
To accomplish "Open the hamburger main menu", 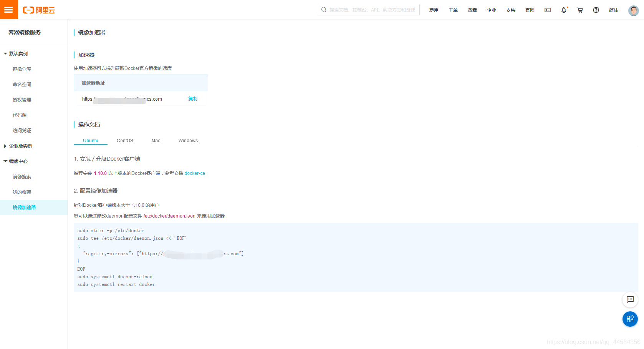I will click(x=9, y=10).
